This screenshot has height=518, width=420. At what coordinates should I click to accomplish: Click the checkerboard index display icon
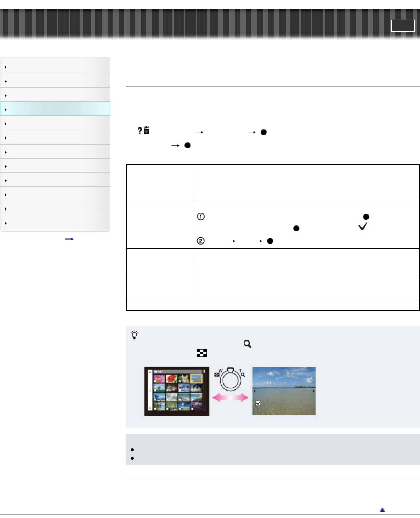pos(201,353)
